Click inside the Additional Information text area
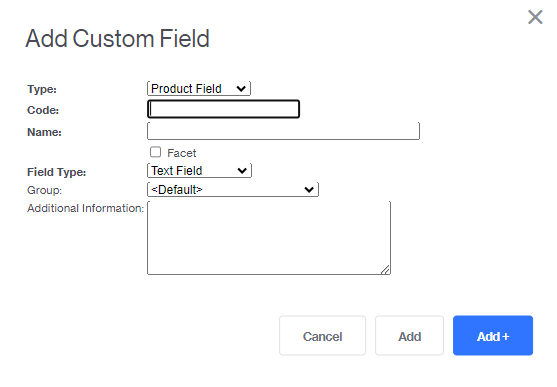 click(269, 238)
